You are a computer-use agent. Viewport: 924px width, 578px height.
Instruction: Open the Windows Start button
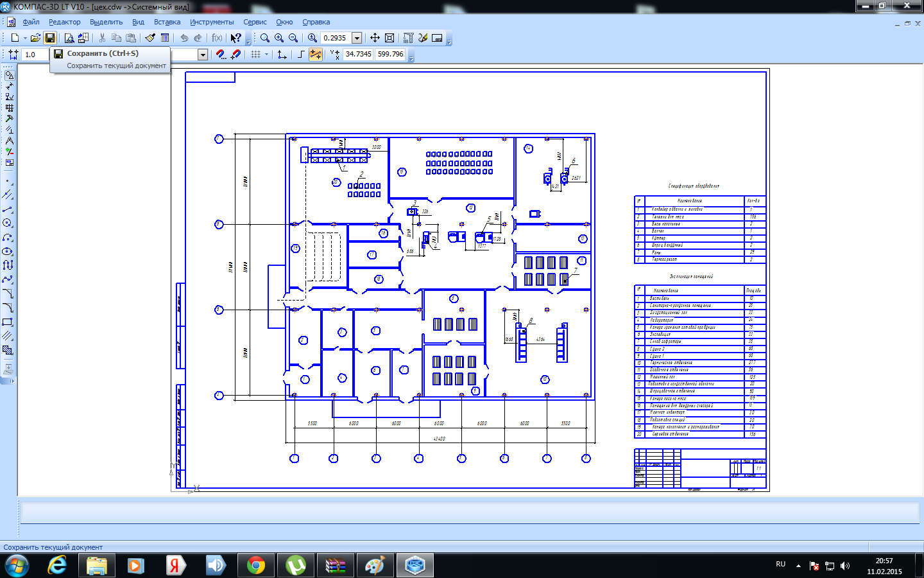click(x=17, y=566)
